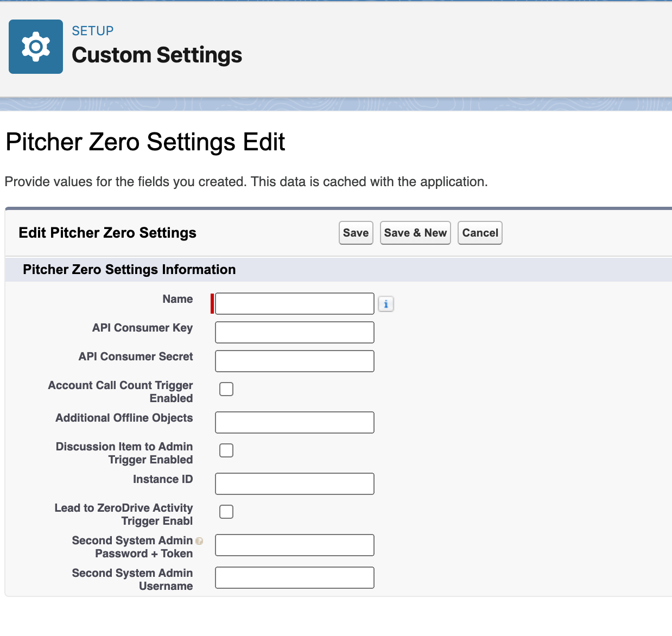672x636 pixels.
Task: Click the Additional Offline Objects field
Action: point(294,423)
